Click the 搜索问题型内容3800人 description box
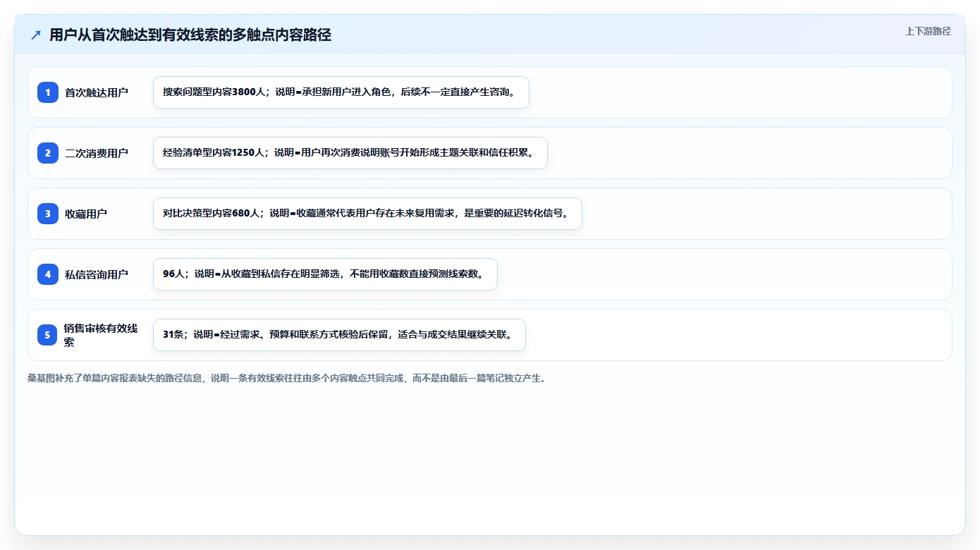Image resolution: width=980 pixels, height=550 pixels. click(x=341, y=92)
